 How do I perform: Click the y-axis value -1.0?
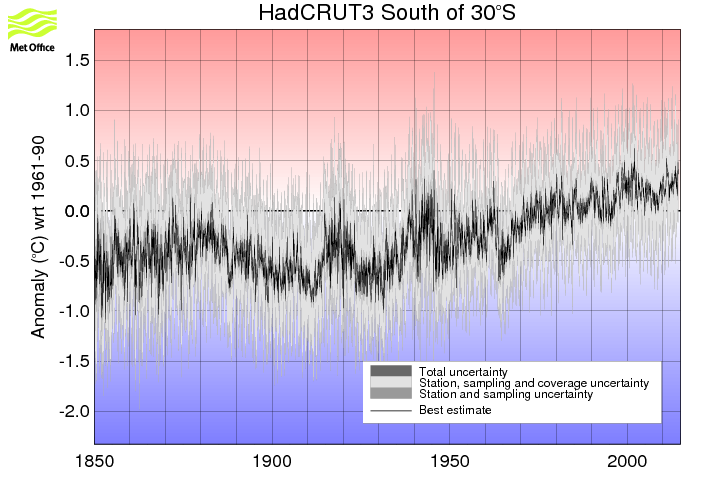[x=75, y=311]
